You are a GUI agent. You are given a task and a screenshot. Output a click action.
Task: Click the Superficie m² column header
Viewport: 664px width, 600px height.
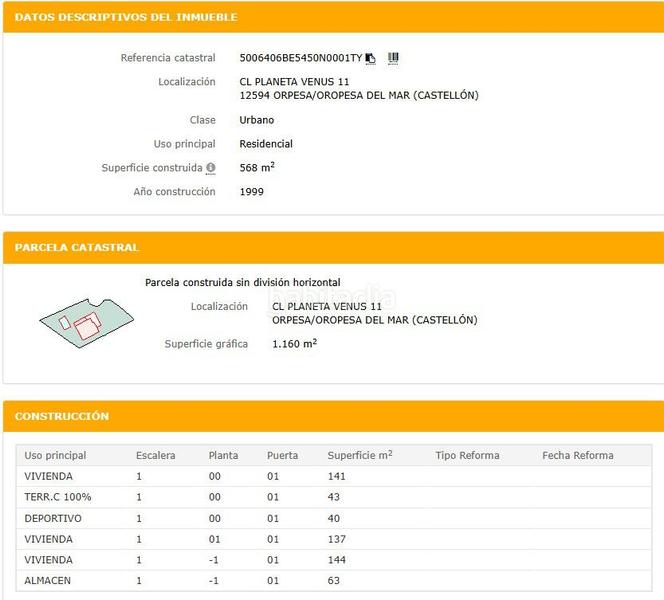pyautogui.click(x=359, y=456)
